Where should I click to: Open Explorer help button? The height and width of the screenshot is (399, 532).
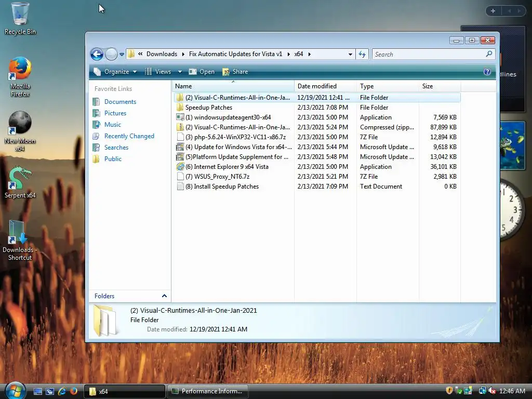(x=487, y=72)
